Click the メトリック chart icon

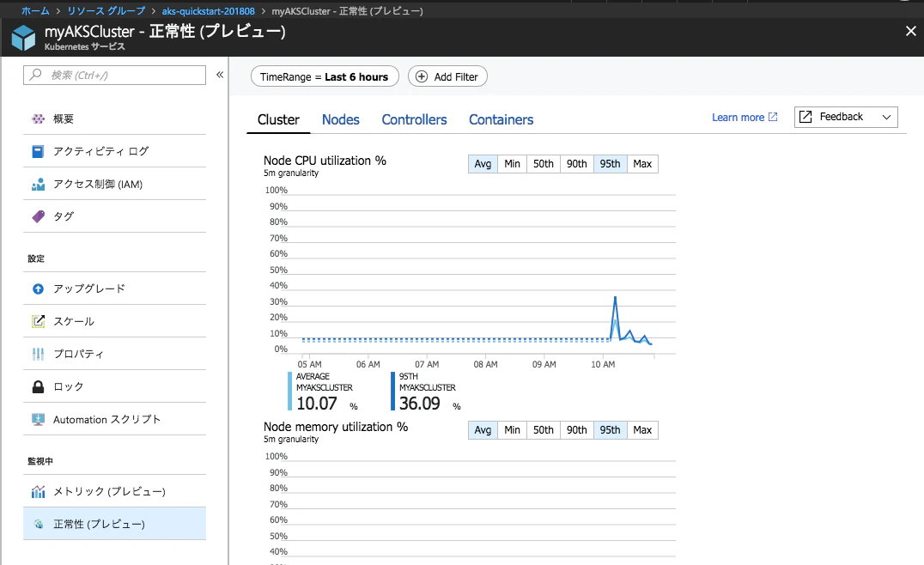pyautogui.click(x=39, y=491)
